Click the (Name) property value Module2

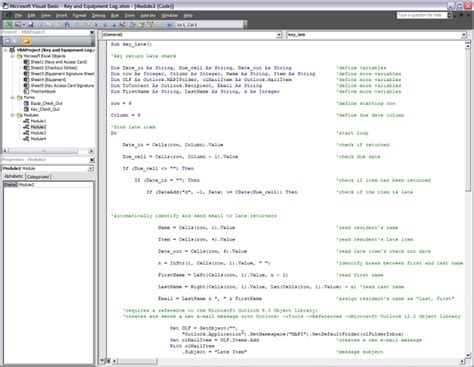[55, 185]
